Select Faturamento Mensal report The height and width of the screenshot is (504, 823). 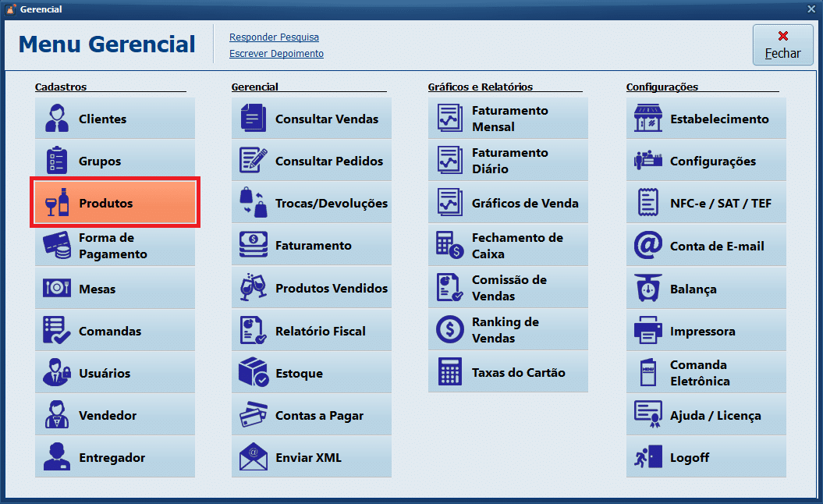tap(508, 119)
